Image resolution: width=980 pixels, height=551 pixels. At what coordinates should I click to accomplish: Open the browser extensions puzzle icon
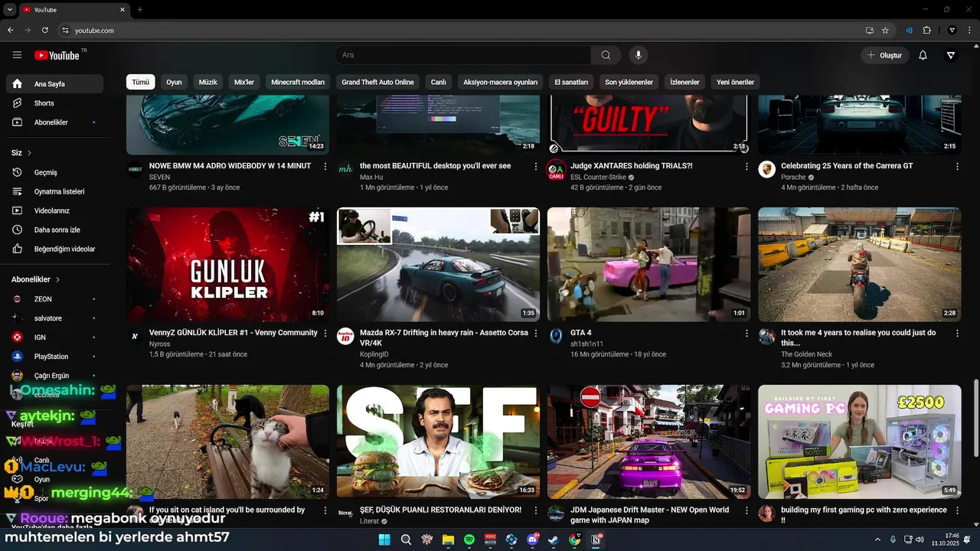926,31
